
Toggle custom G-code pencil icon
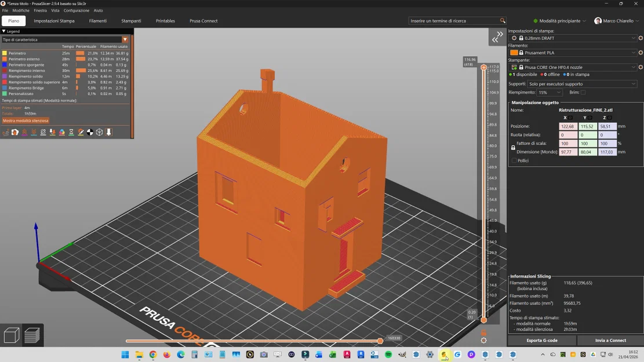click(81, 132)
